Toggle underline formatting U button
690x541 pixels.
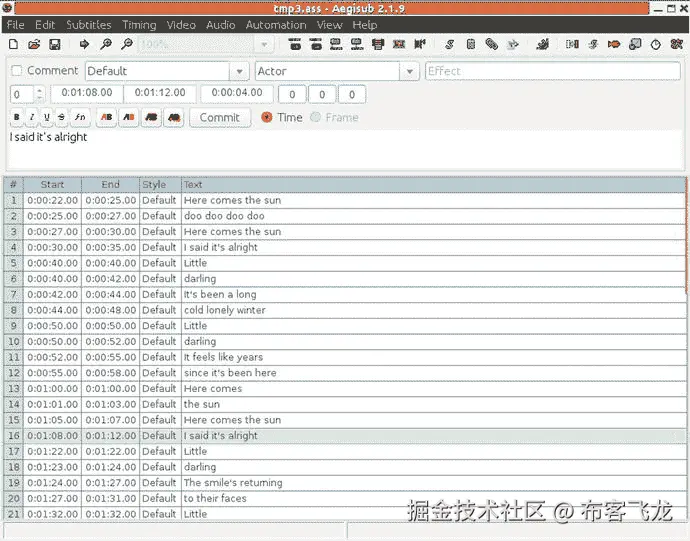(47, 117)
